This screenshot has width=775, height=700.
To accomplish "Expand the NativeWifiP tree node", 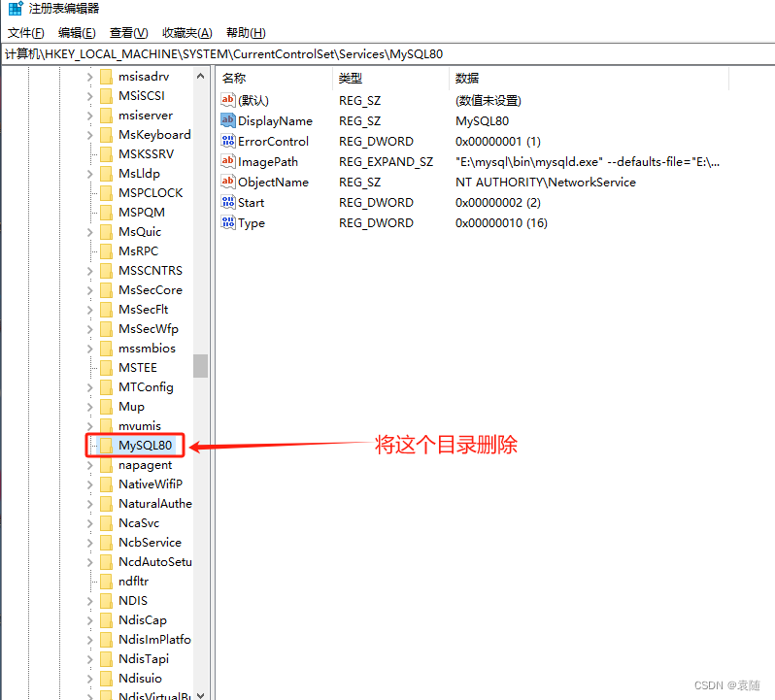I will point(90,484).
